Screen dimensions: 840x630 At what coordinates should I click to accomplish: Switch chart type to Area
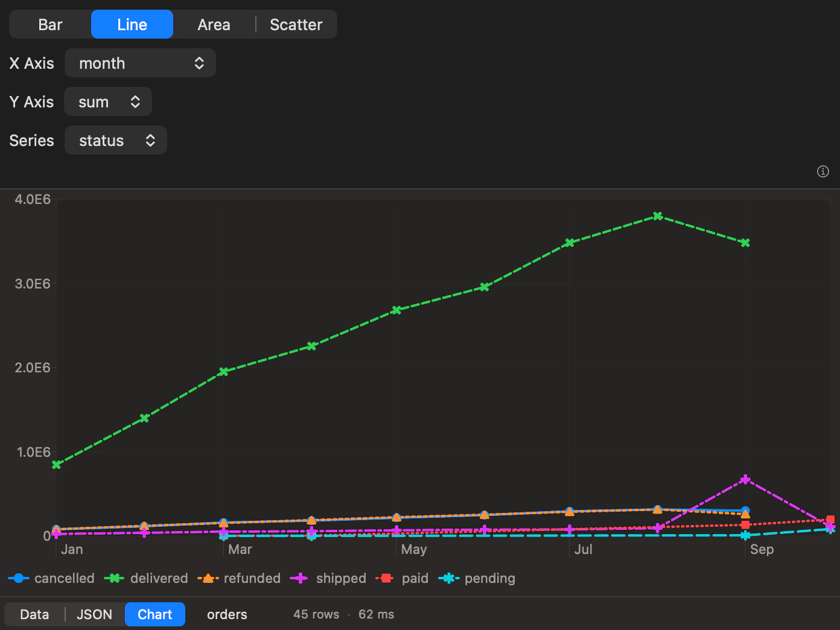tap(214, 24)
